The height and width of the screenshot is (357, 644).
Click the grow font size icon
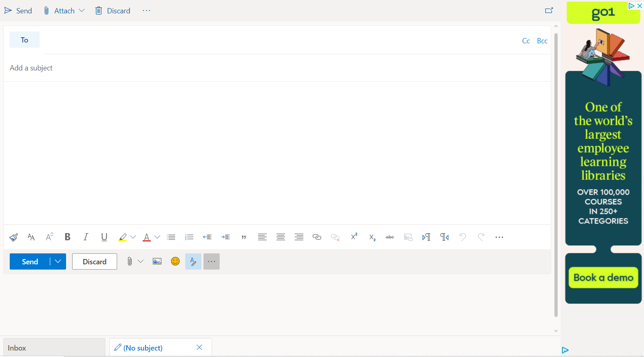pyautogui.click(x=49, y=237)
